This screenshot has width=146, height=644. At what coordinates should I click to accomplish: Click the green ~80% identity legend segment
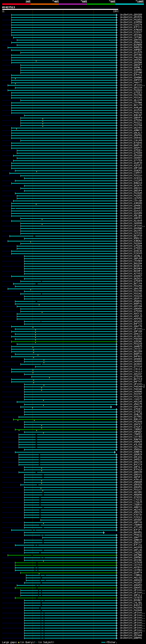(x=101, y=4)
